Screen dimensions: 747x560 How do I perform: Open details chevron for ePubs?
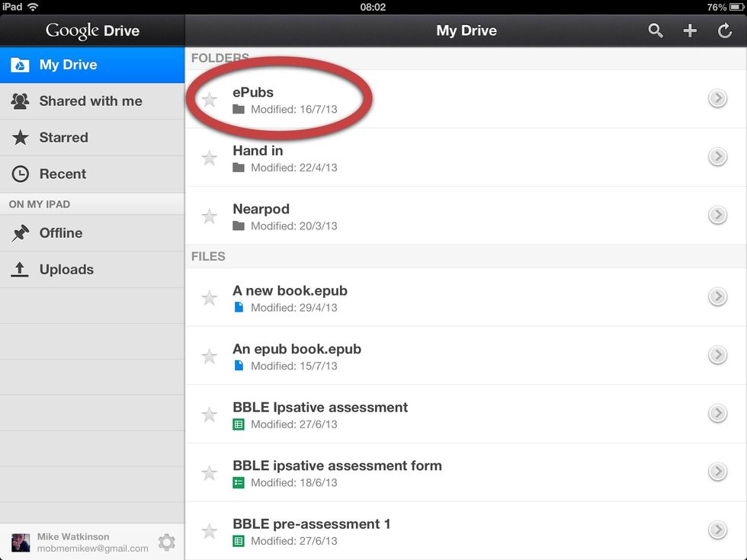(717, 98)
